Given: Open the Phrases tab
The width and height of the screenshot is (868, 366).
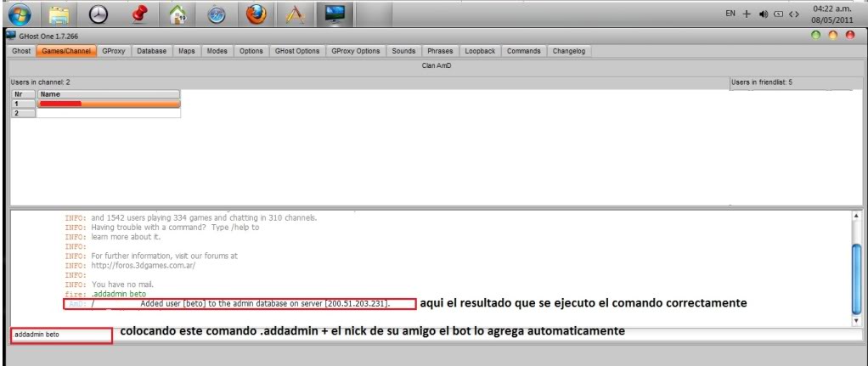Looking at the screenshot, I should tap(440, 51).
